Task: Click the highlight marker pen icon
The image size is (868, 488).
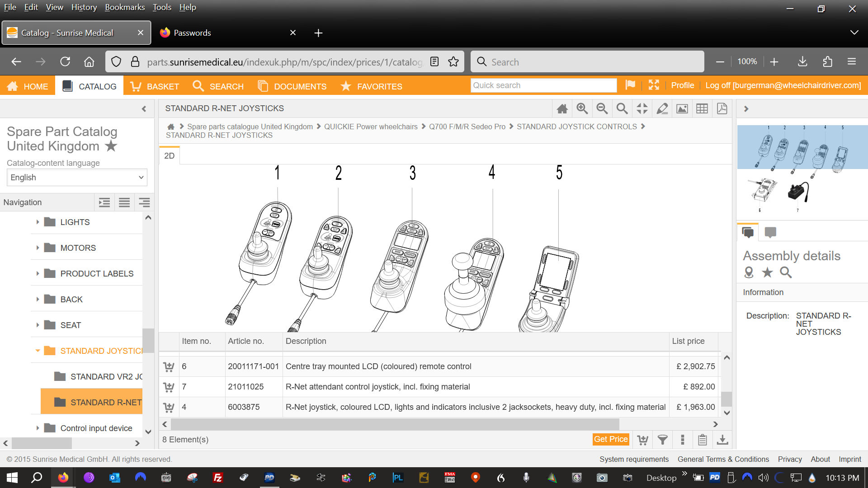Action: 662,108
